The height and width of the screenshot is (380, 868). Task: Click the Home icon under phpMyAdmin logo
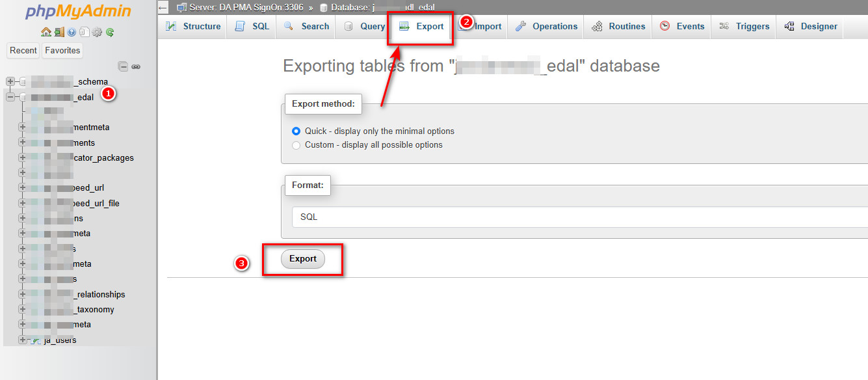pos(46,32)
